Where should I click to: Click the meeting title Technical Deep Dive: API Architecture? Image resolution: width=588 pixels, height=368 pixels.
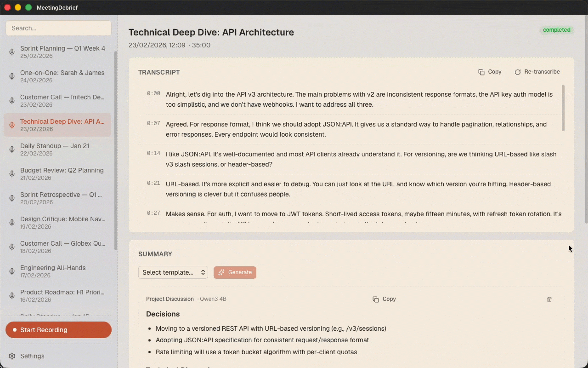pos(211,32)
